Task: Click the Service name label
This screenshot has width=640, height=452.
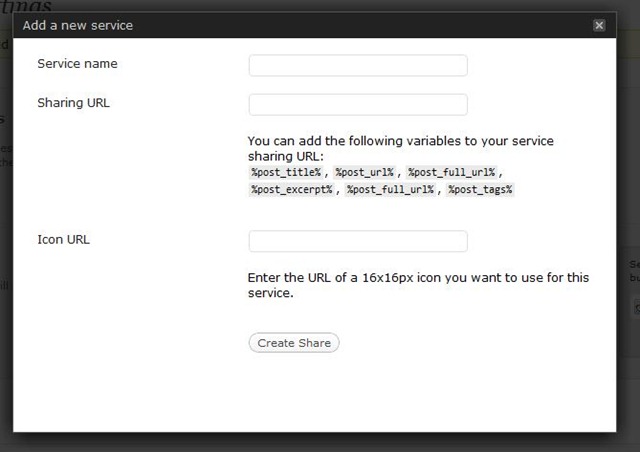Action: click(77, 64)
